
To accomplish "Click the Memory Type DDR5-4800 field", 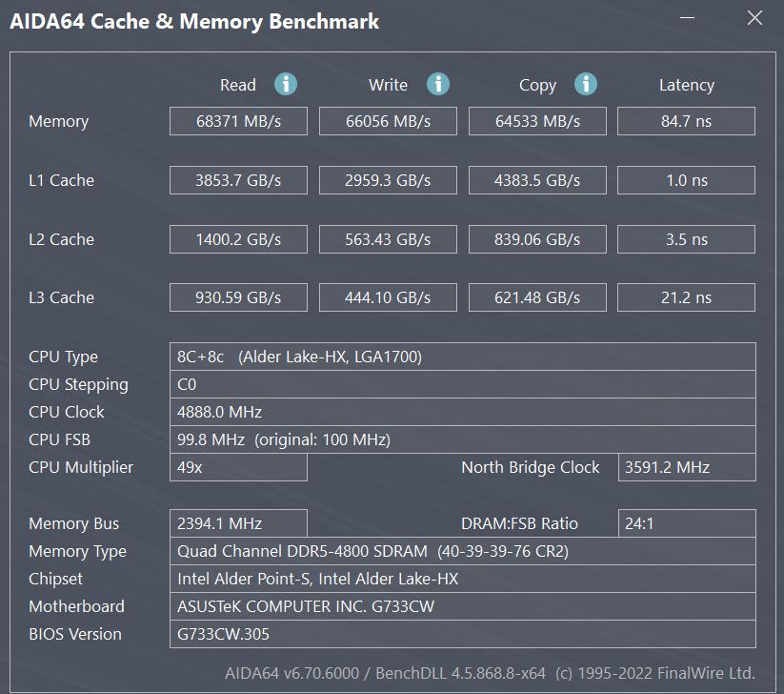I will pyautogui.click(x=462, y=551).
